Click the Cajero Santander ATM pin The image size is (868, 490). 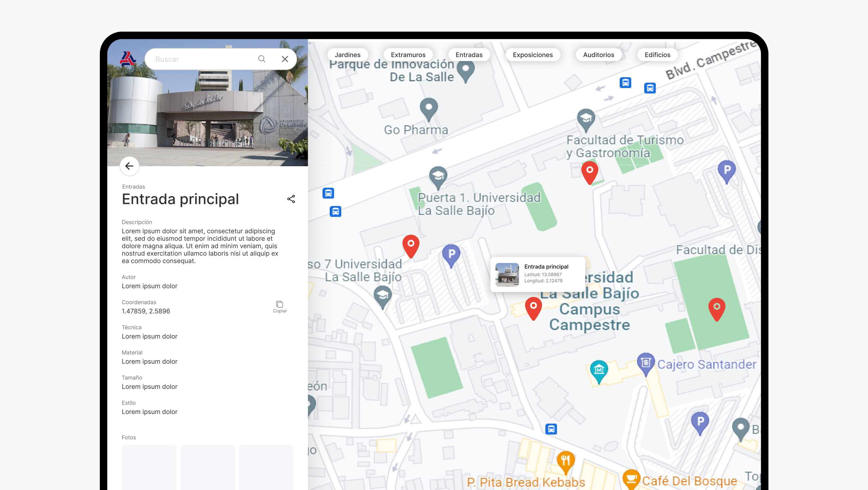click(646, 364)
